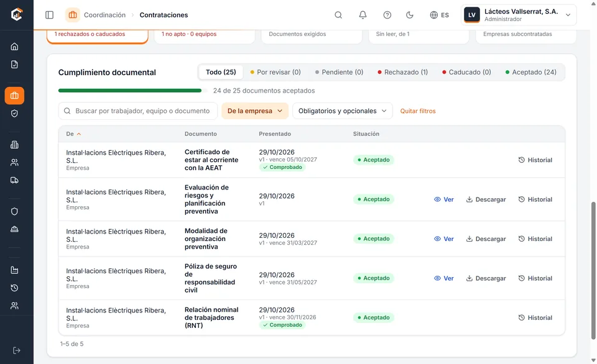Click Aceptado badge in Certificado AEAT row
Screen dimensions: 597x364
click(374, 160)
